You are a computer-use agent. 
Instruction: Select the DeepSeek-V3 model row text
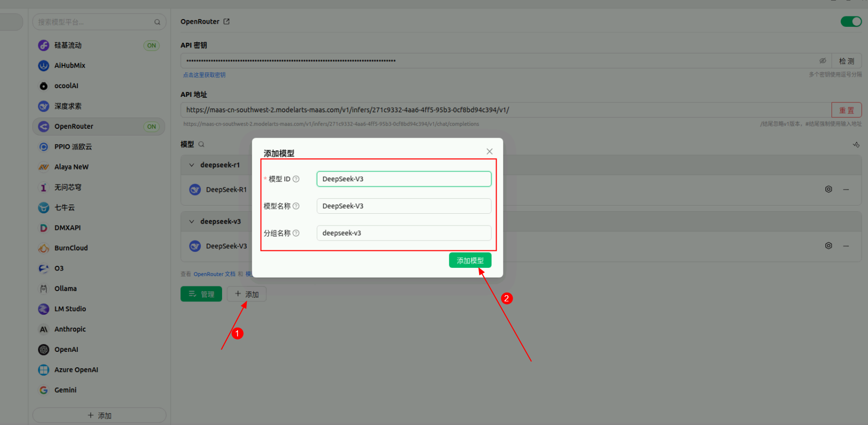(226, 246)
